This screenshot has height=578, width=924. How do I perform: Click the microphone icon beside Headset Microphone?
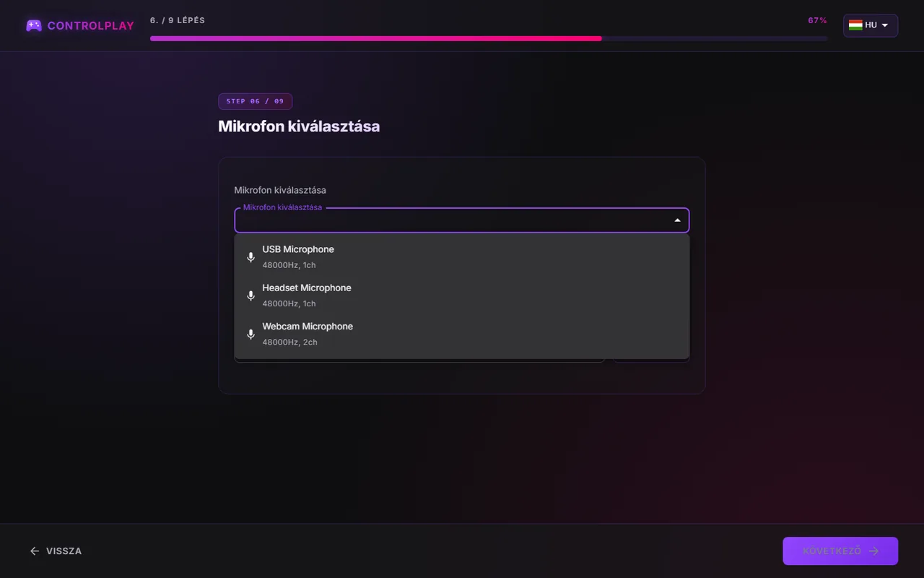click(250, 296)
